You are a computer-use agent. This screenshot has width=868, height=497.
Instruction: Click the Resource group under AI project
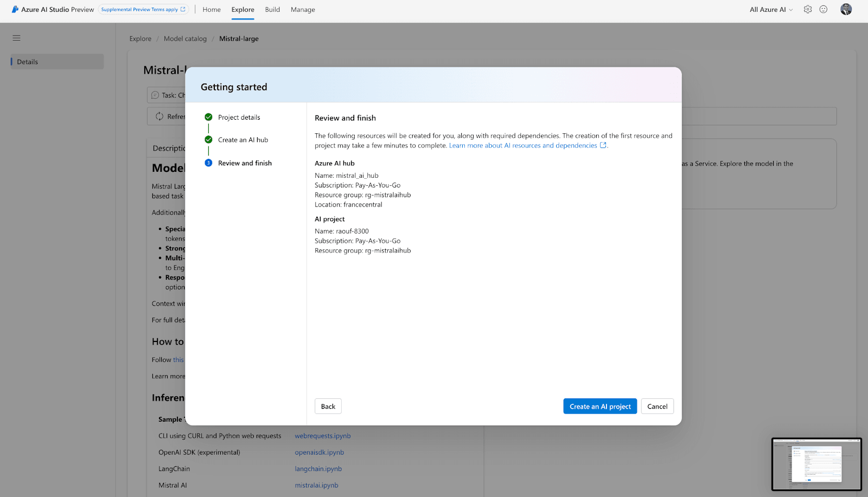tap(363, 251)
